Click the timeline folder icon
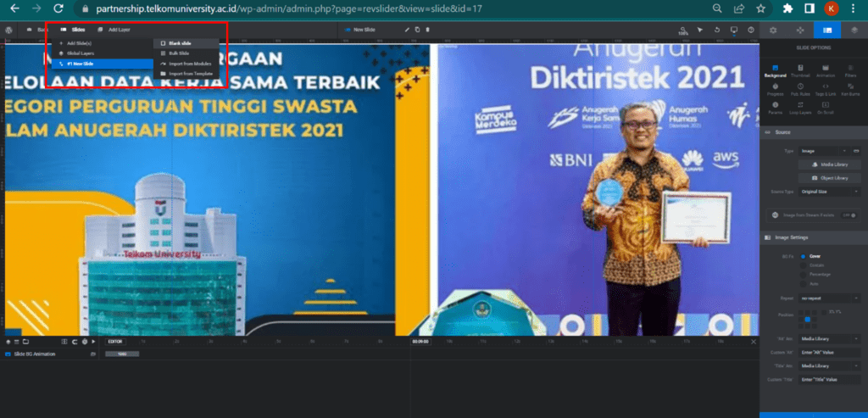 pyautogui.click(x=25, y=342)
